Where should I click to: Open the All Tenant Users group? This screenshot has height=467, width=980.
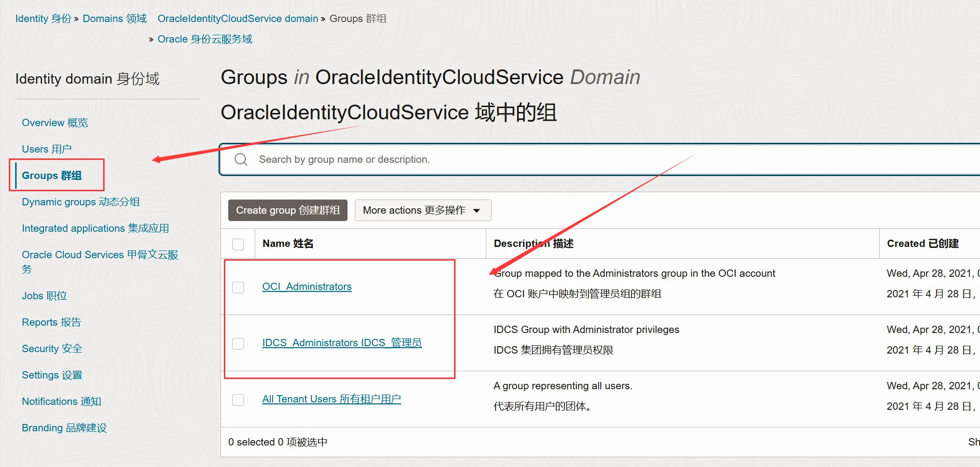tap(331, 399)
